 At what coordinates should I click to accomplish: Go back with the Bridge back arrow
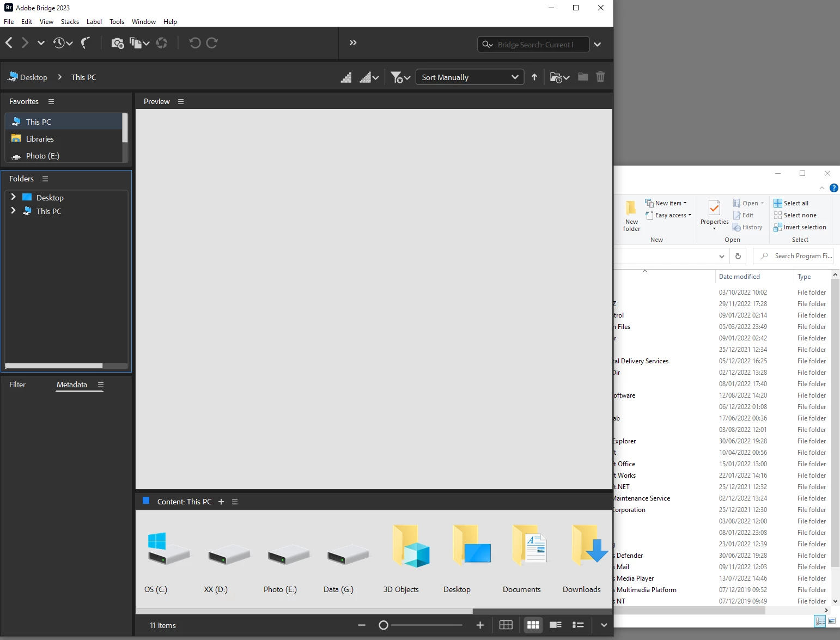click(9, 42)
